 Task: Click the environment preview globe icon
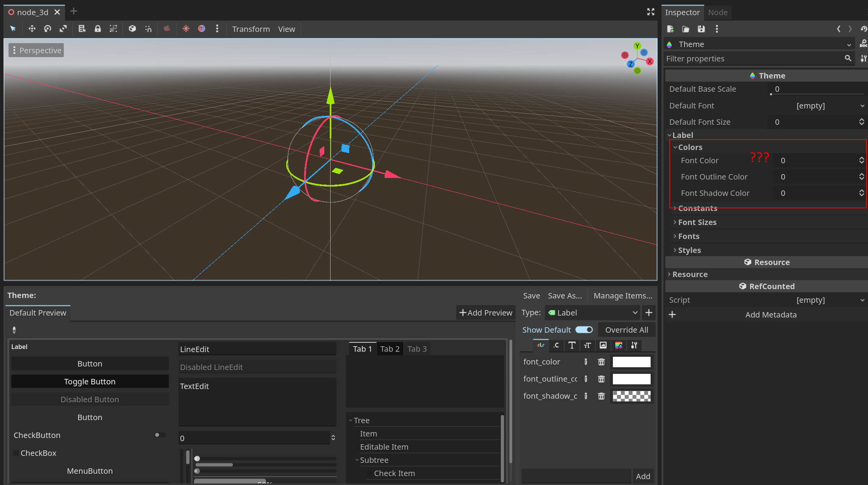coord(201,29)
